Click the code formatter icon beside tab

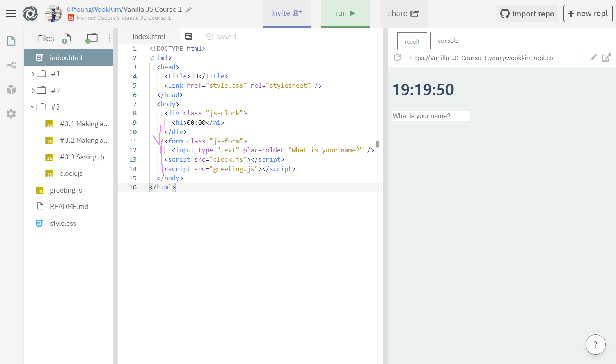tap(189, 36)
